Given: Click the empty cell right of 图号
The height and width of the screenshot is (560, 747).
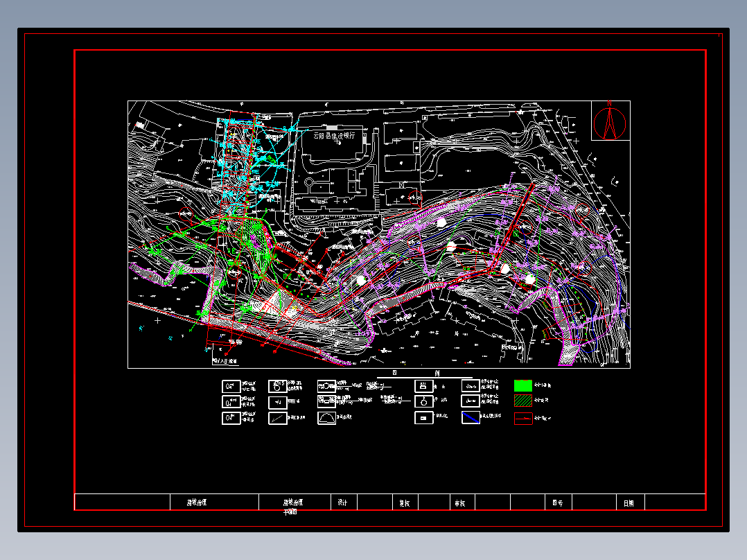Looking at the screenshot, I should point(595,502).
